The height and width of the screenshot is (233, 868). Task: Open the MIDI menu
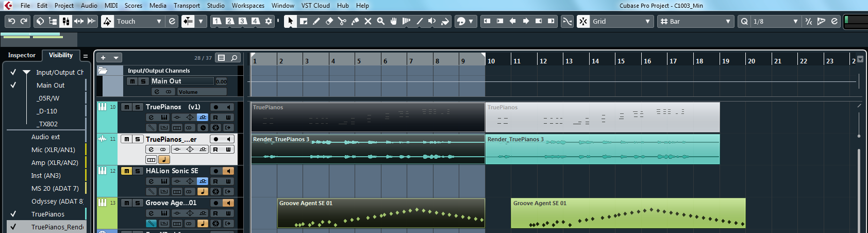pos(111,6)
